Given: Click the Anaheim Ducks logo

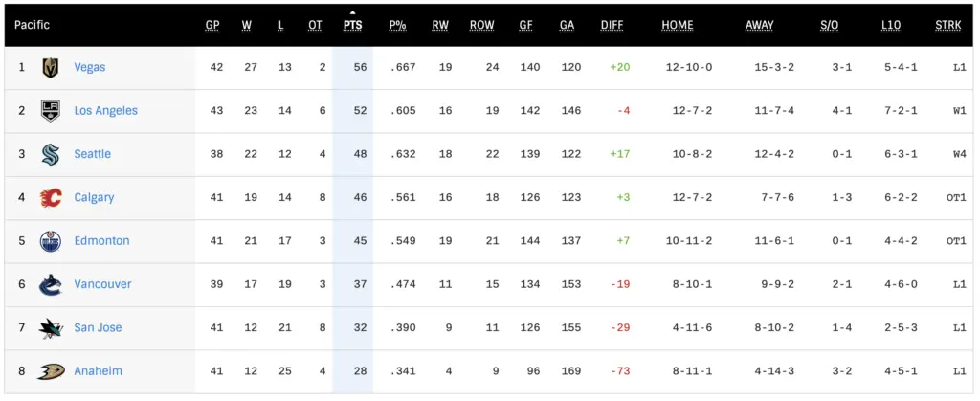Looking at the screenshot, I should 51,371.
